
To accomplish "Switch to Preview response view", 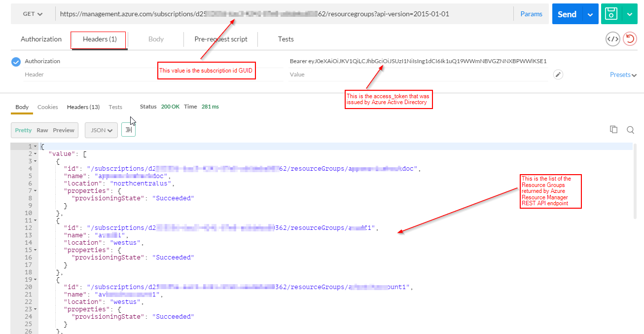I will (64, 130).
